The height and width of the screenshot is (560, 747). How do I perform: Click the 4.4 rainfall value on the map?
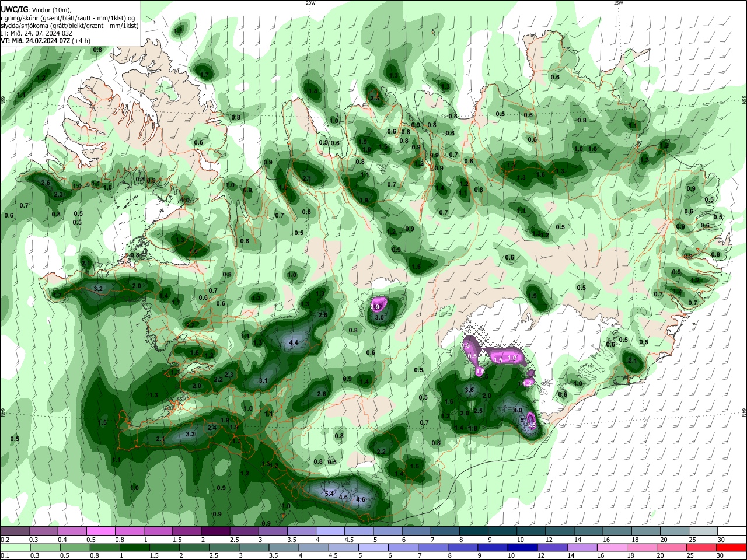pyautogui.click(x=294, y=343)
